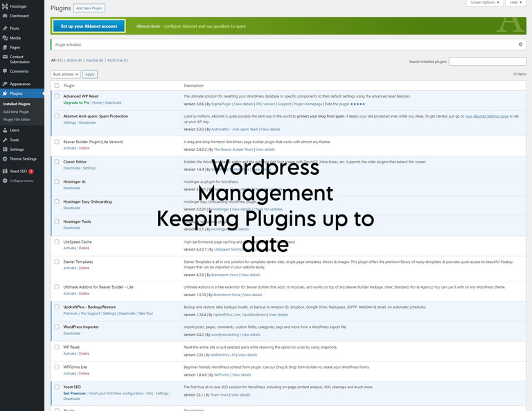Click the Posts pushpin icon
This screenshot has width=532, height=411.
pyautogui.click(x=5, y=28)
